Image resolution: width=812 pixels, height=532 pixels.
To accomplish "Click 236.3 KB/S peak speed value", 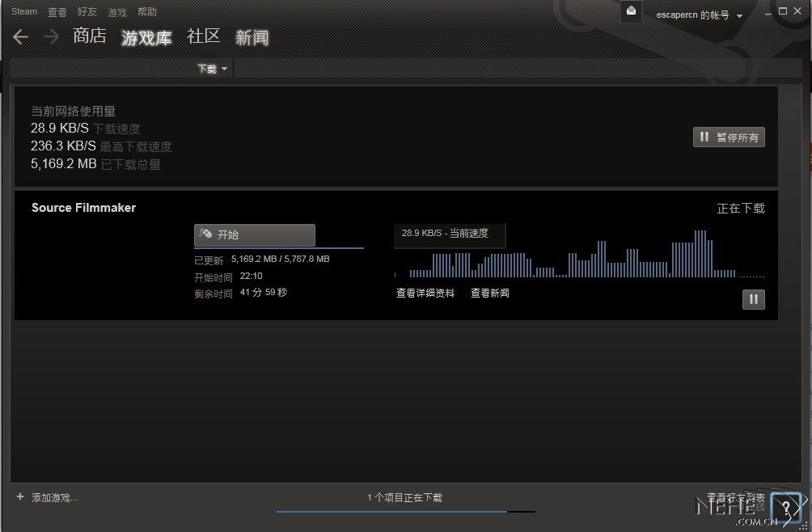I will click(x=63, y=146).
